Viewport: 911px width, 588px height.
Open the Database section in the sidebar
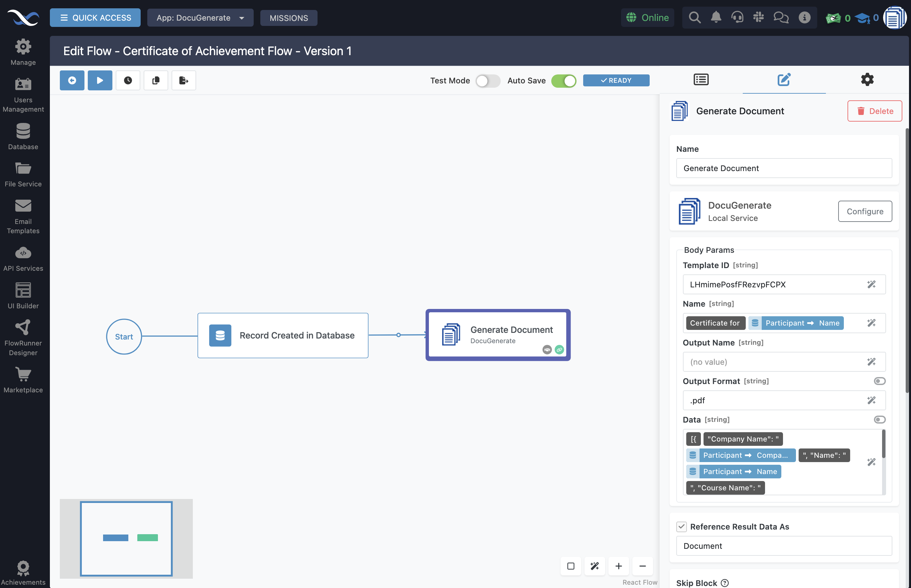pyautogui.click(x=23, y=136)
